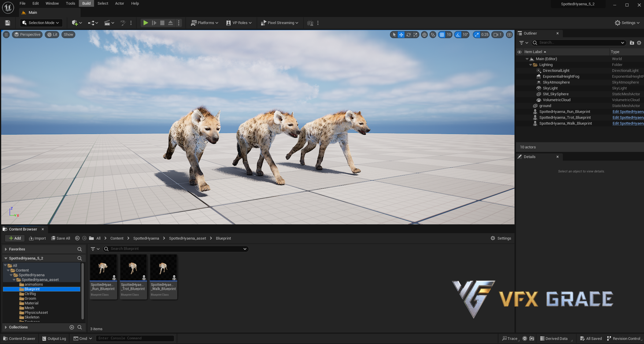Create new folder in the Outliner

tap(632, 43)
